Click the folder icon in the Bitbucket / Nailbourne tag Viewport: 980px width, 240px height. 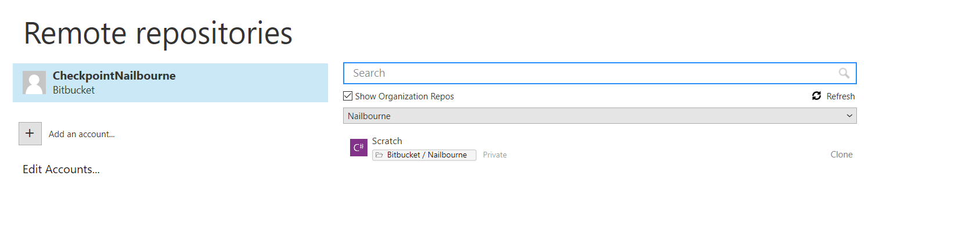tap(379, 155)
